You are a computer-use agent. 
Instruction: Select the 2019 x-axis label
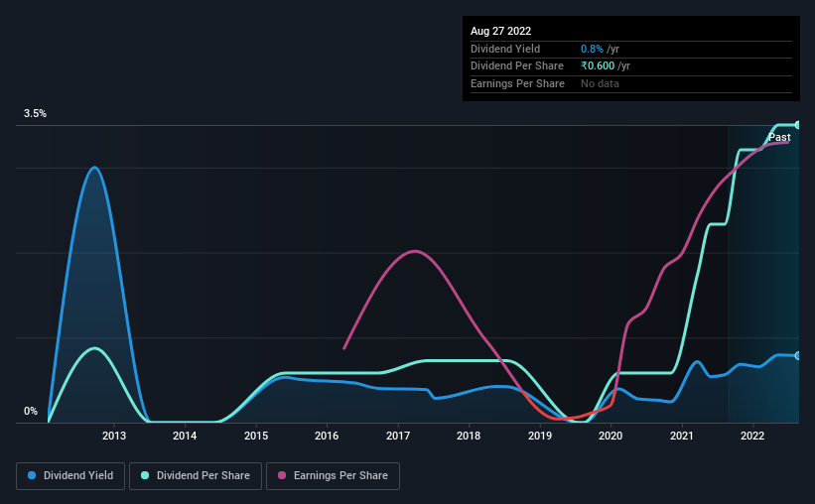(x=539, y=436)
